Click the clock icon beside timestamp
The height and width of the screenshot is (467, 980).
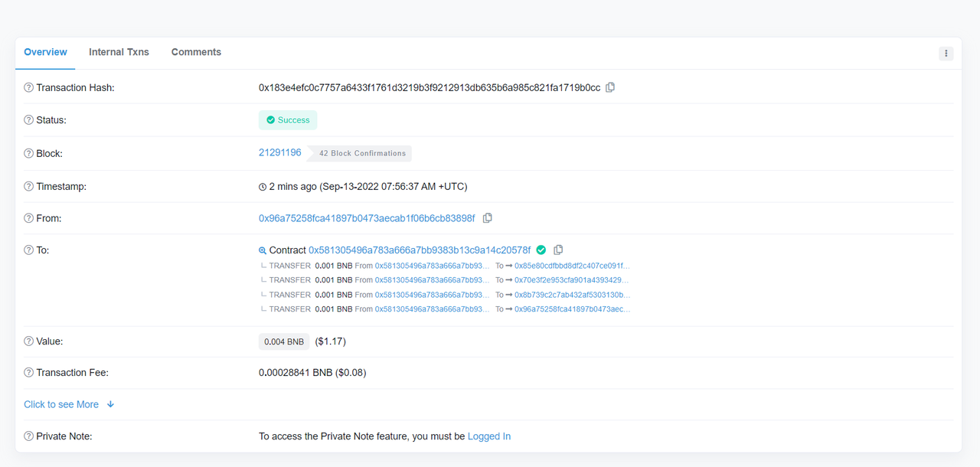click(263, 187)
